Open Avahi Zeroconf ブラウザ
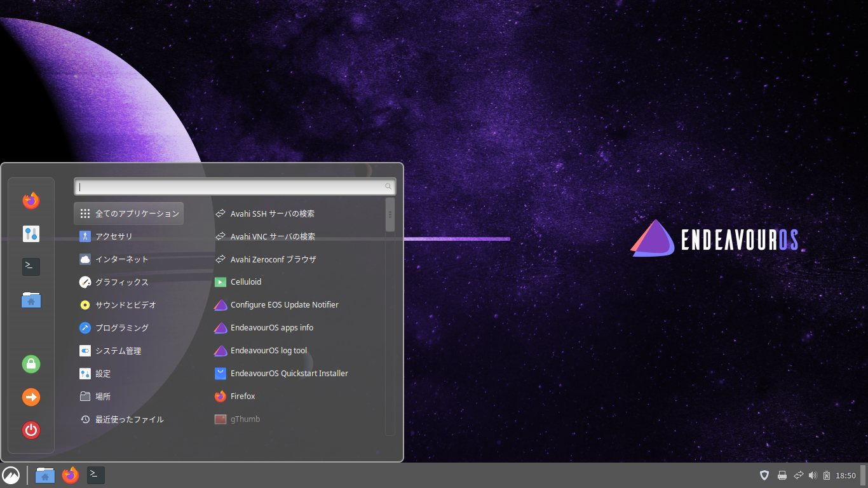The height and width of the screenshot is (488, 868). pyautogui.click(x=297, y=259)
